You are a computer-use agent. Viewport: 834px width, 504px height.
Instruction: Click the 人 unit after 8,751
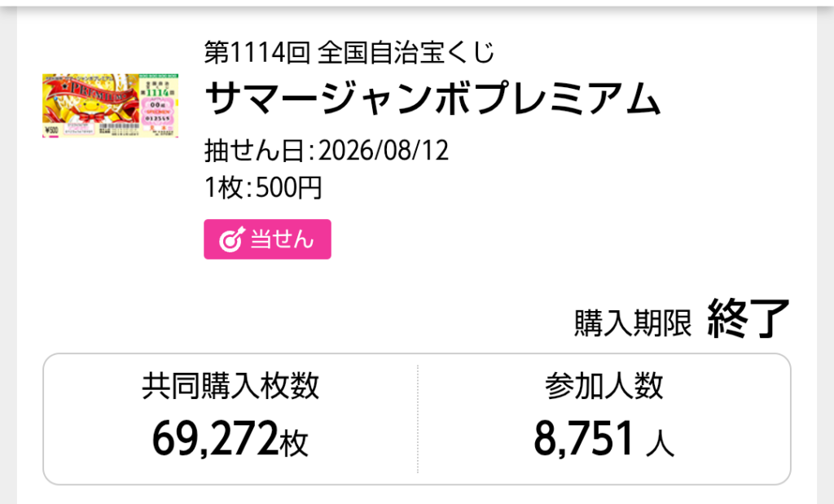(660, 444)
